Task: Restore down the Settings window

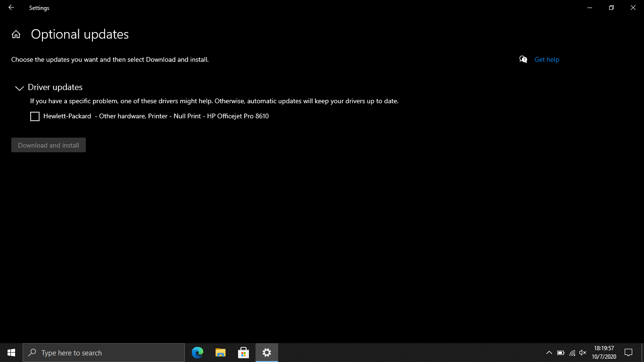Action: (x=611, y=8)
